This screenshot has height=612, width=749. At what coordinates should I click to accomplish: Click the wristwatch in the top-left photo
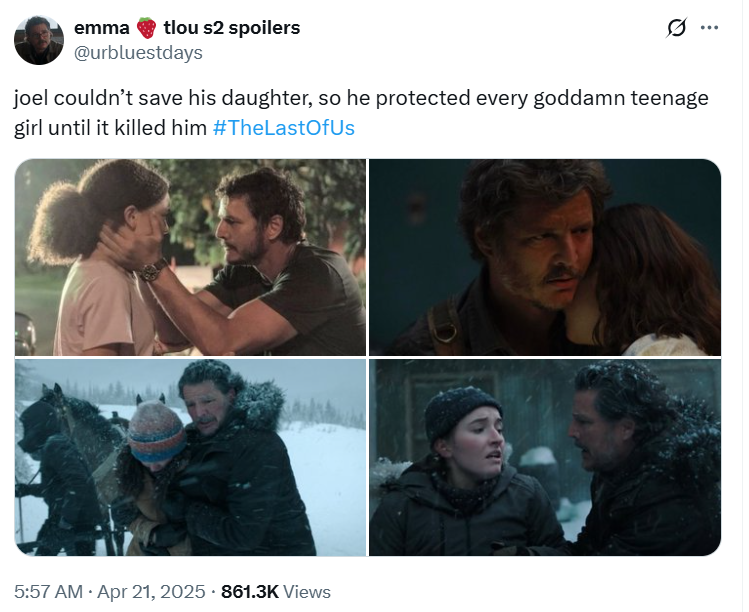(x=153, y=270)
